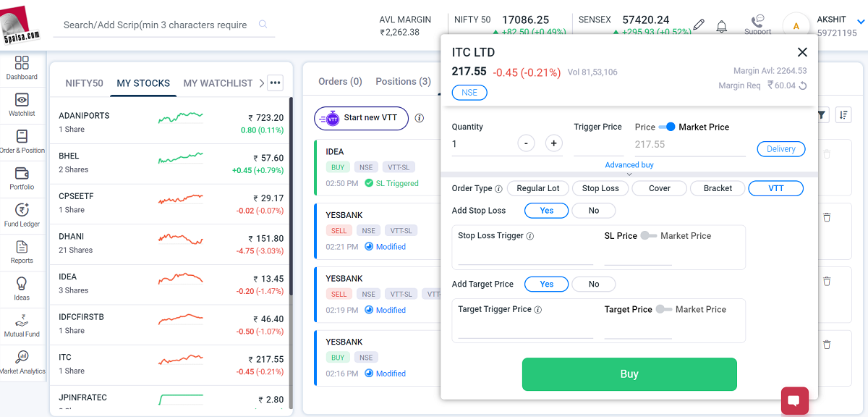Click Order Type info icon
Viewport: 868px width, 417px height.
(x=498, y=189)
